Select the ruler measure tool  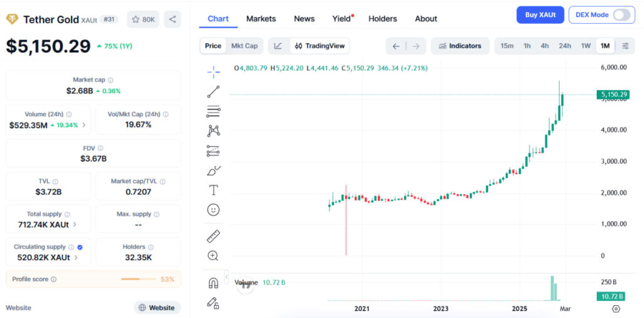pyautogui.click(x=213, y=236)
